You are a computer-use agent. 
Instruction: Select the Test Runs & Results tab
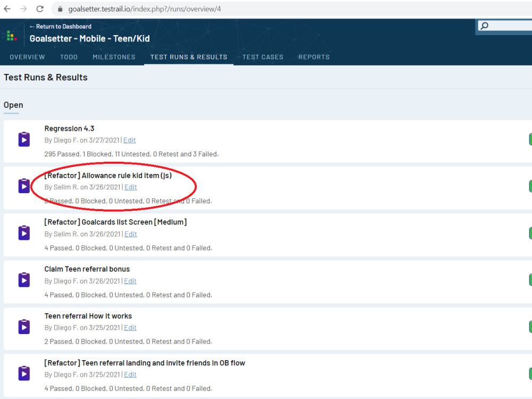point(189,57)
